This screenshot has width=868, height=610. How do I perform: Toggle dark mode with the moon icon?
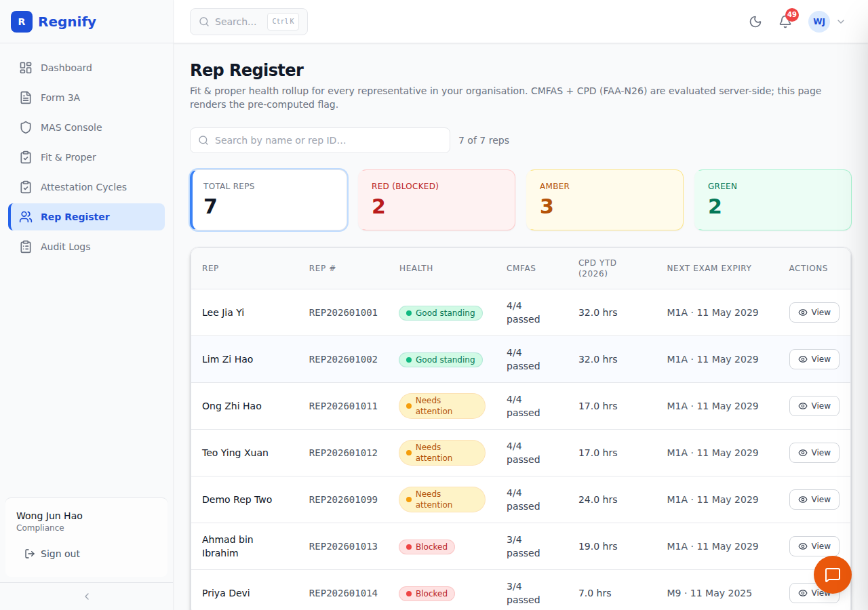pos(755,22)
